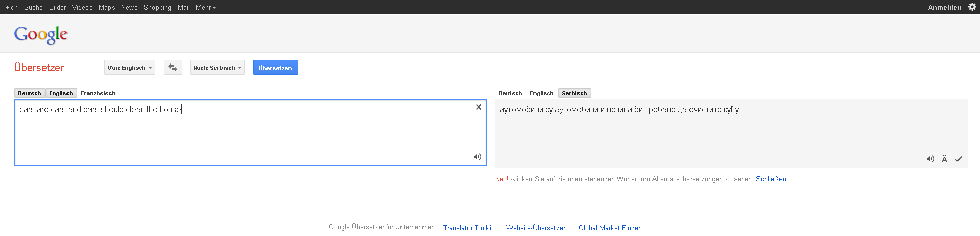This screenshot has width=980, height=236.
Task: Go to Google logo homepage
Action: click(x=41, y=34)
